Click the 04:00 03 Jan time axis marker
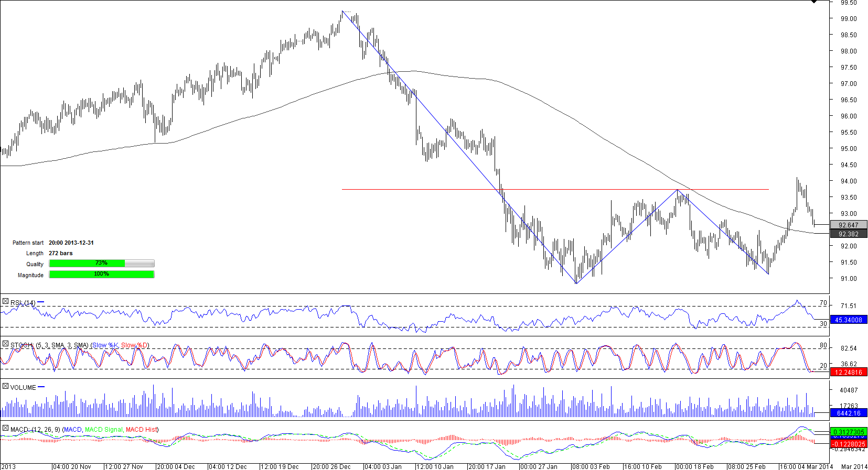 tap(383, 466)
